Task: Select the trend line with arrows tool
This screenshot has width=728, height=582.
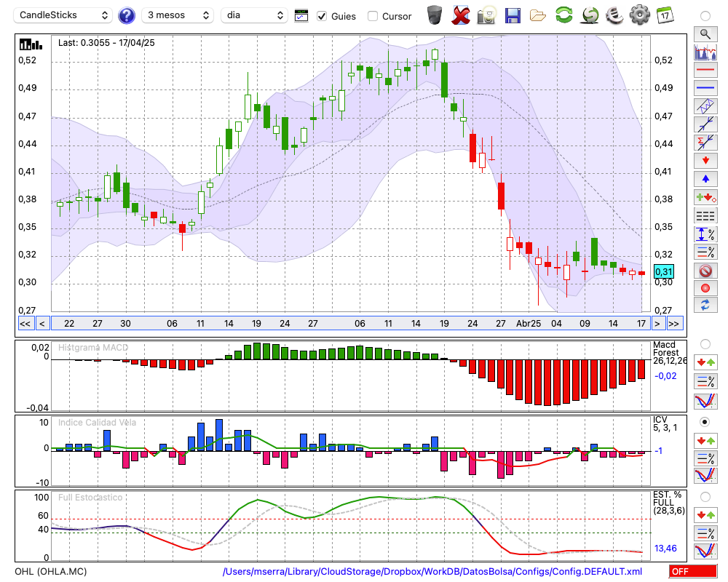Action: 705,124
